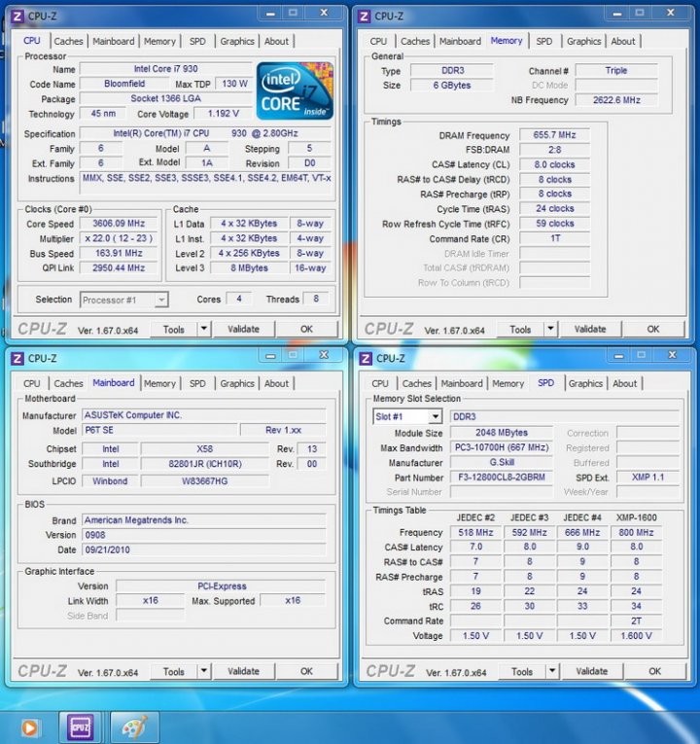
Task: Click the CPU-Z title icon in the Memory window
Action: tap(364, 17)
